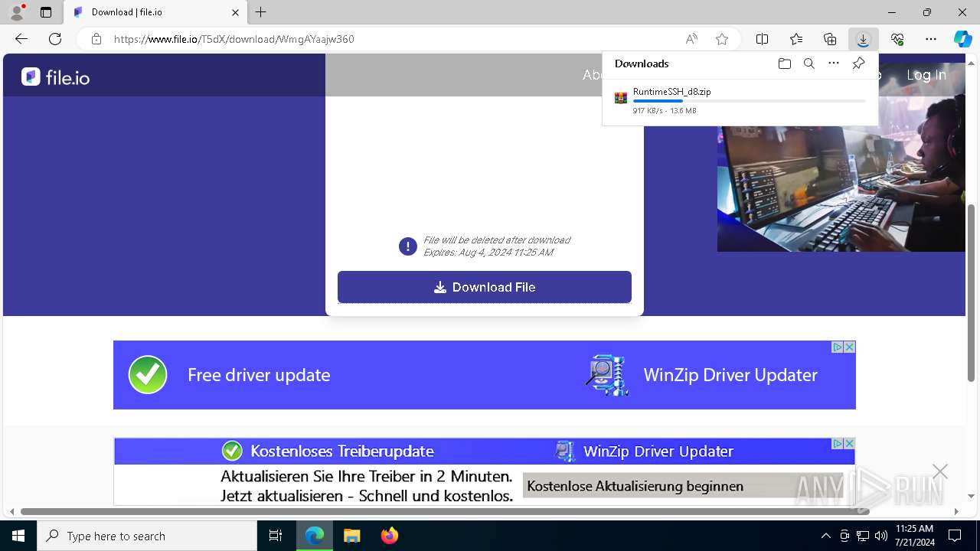Screen dimensions: 980x551
Task: Click Kostenlose Aktualisierung beginnen button
Action: tap(684, 486)
